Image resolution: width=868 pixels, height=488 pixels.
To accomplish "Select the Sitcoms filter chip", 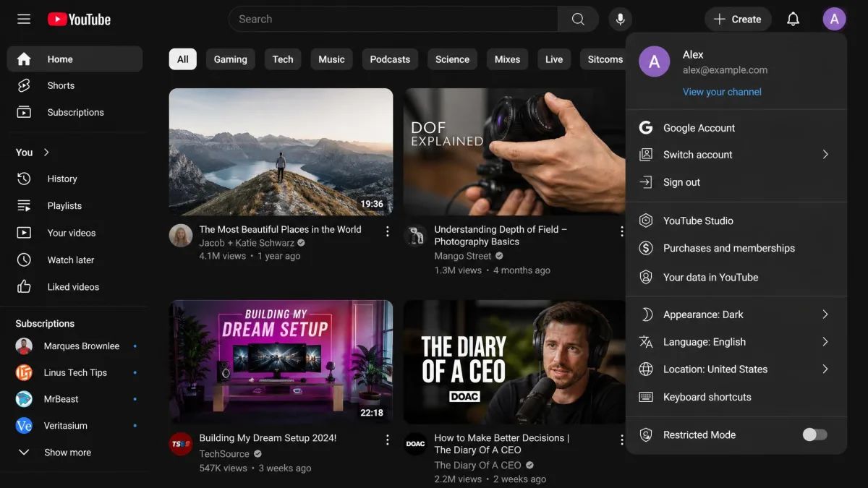I will click(603, 59).
